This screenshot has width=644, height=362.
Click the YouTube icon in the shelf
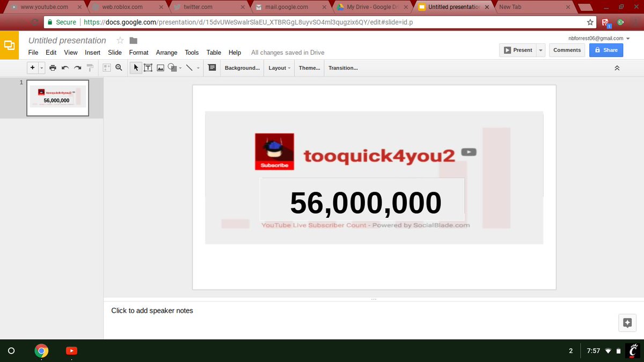coord(71,351)
